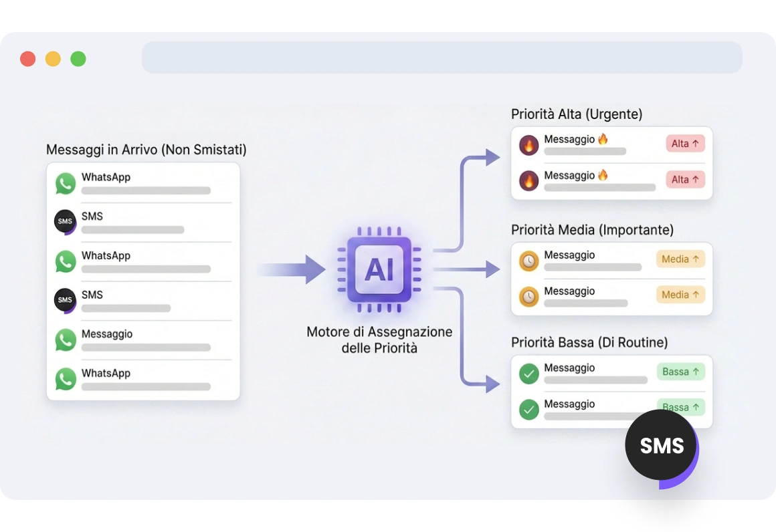This screenshot has height=532, width=776.
Task: Click the browser address bar
Action: click(442, 57)
